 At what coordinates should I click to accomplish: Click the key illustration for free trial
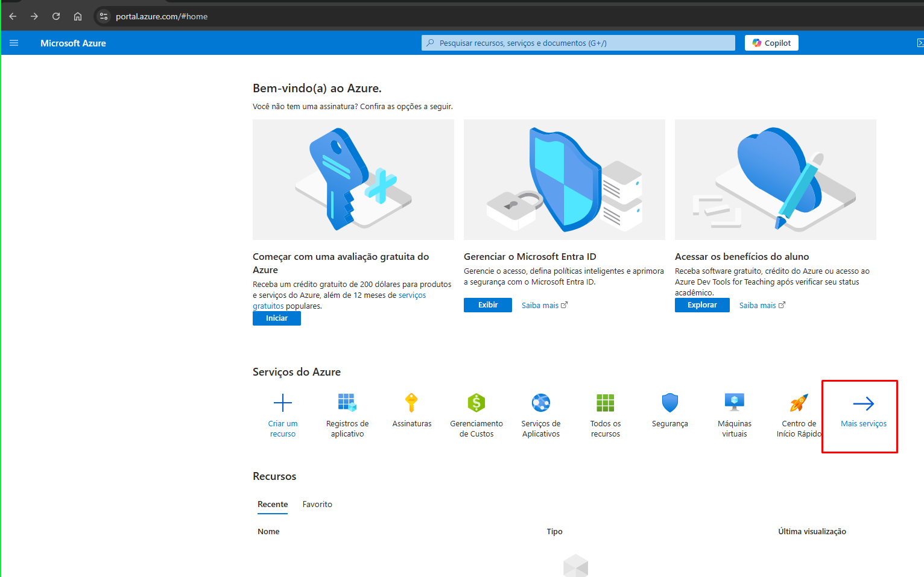tap(353, 180)
